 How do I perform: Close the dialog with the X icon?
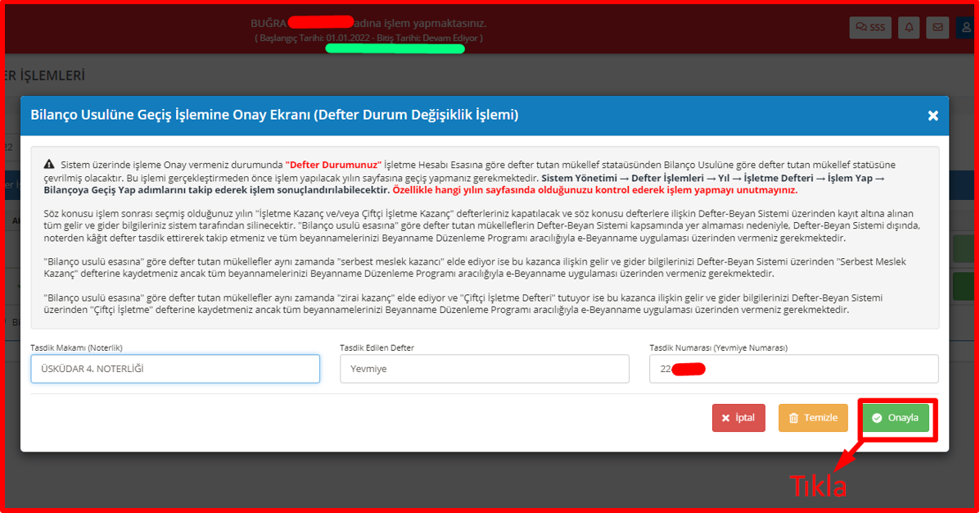[933, 116]
